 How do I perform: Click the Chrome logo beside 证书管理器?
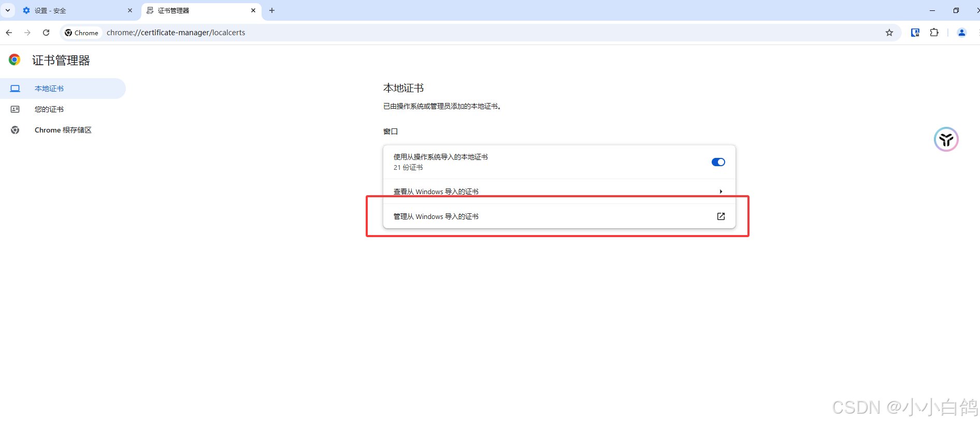[15, 60]
